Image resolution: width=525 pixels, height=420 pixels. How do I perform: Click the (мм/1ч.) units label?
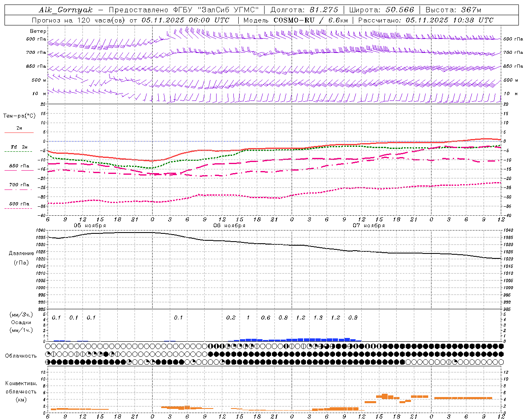tap(21, 330)
